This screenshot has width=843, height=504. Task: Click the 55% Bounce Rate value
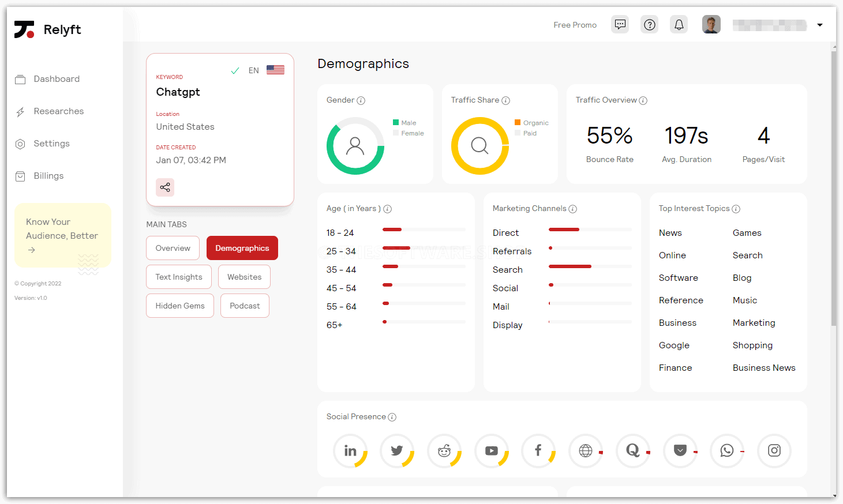(x=610, y=136)
